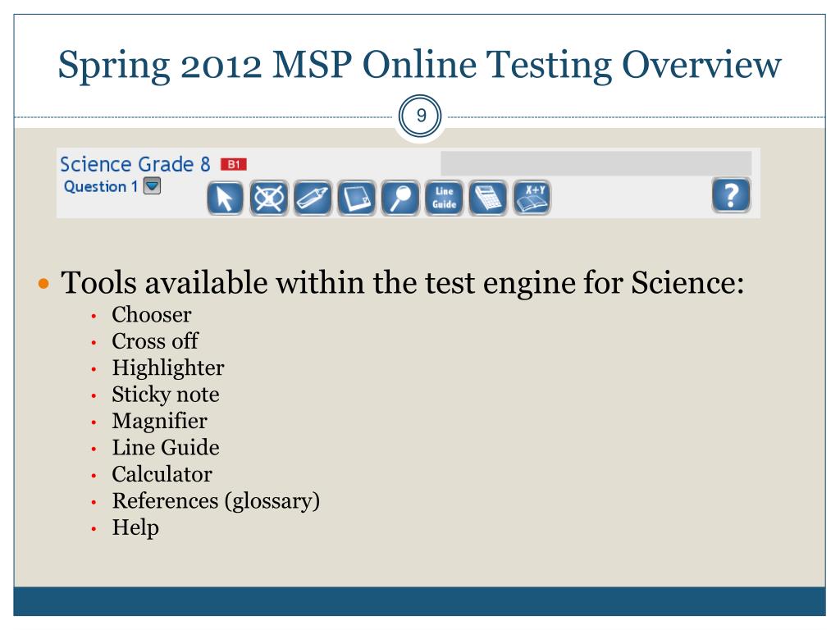Turn on the Line Guide tool
The image size is (840, 630).
[x=444, y=199]
